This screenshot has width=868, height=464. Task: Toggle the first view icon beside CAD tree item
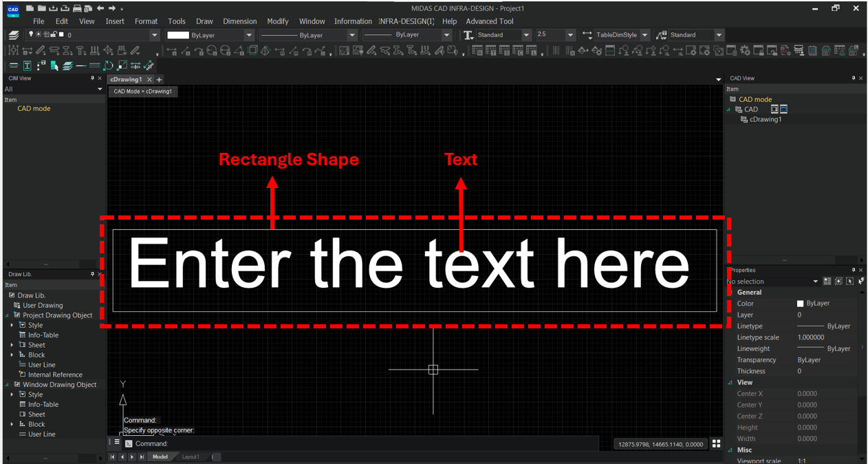774,109
